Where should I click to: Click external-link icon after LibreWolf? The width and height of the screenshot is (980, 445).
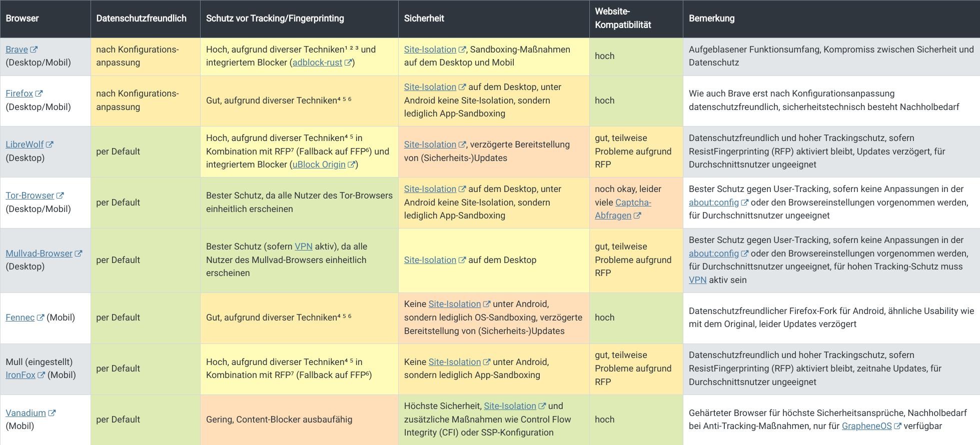coord(50,144)
